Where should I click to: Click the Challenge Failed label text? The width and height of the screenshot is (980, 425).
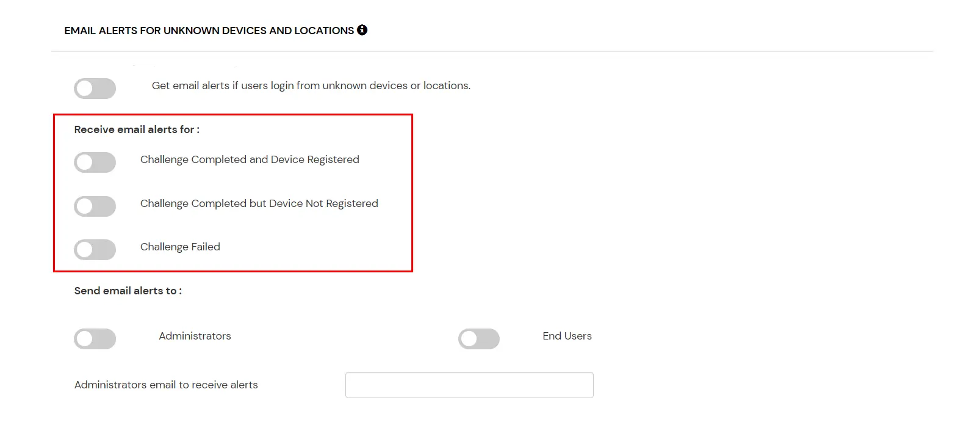(x=180, y=247)
